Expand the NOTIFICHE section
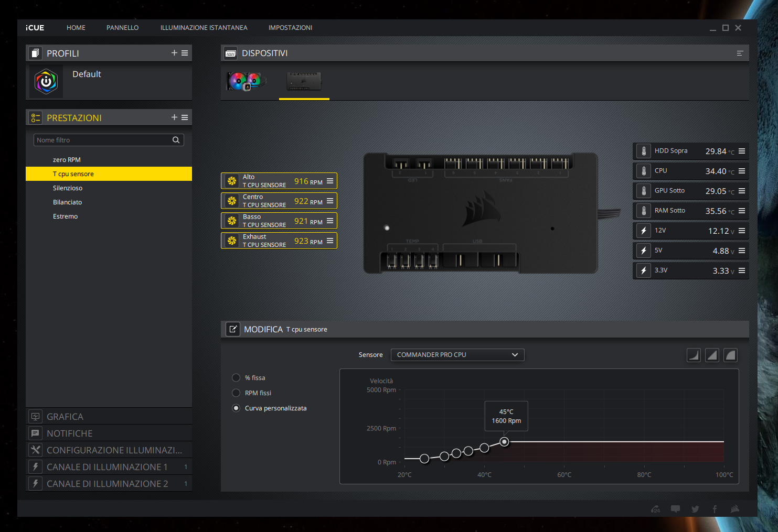 [x=109, y=433]
